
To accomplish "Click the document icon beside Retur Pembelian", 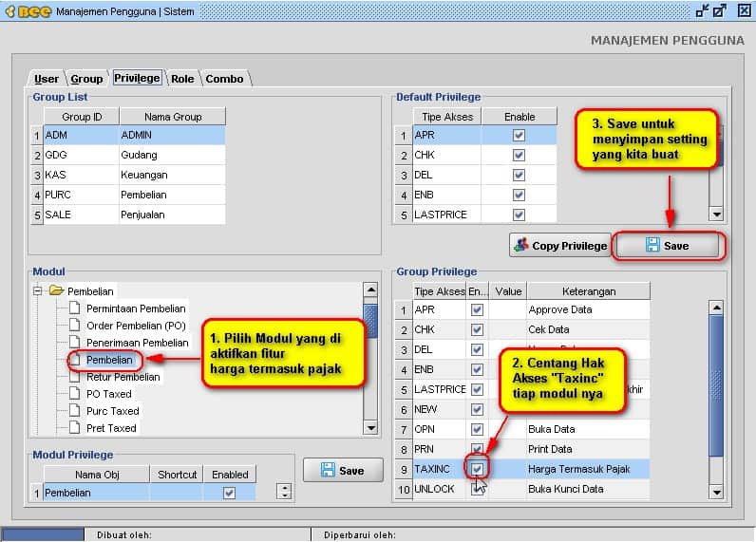I will (76, 377).
